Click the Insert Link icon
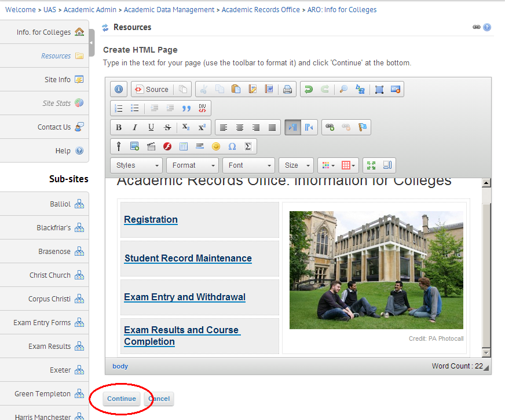This screenshot has height=420, width=505. (330, 127)
